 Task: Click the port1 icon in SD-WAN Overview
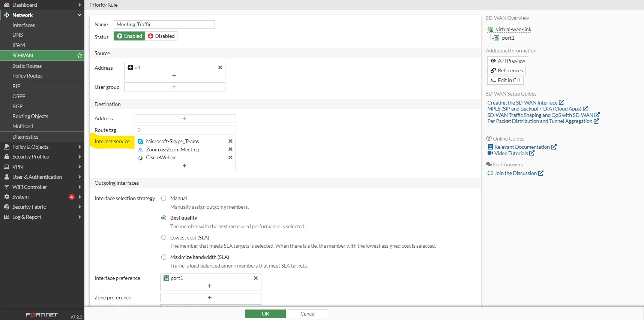click(497, 38)
